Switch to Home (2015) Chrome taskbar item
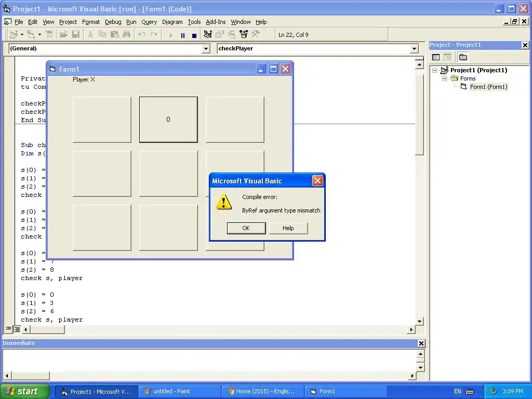Image resolution: width=532 pixels, height=399 pixels. pos(262,391)
